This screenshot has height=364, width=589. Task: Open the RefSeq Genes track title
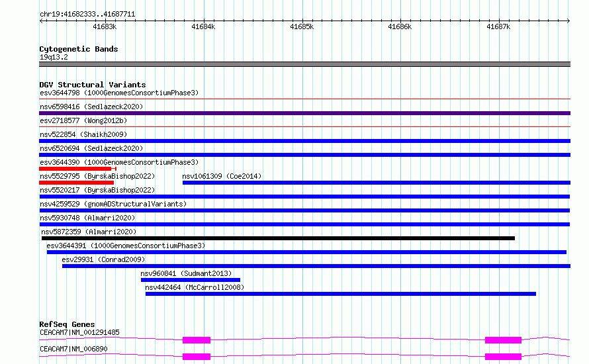(x=67, y=324)
